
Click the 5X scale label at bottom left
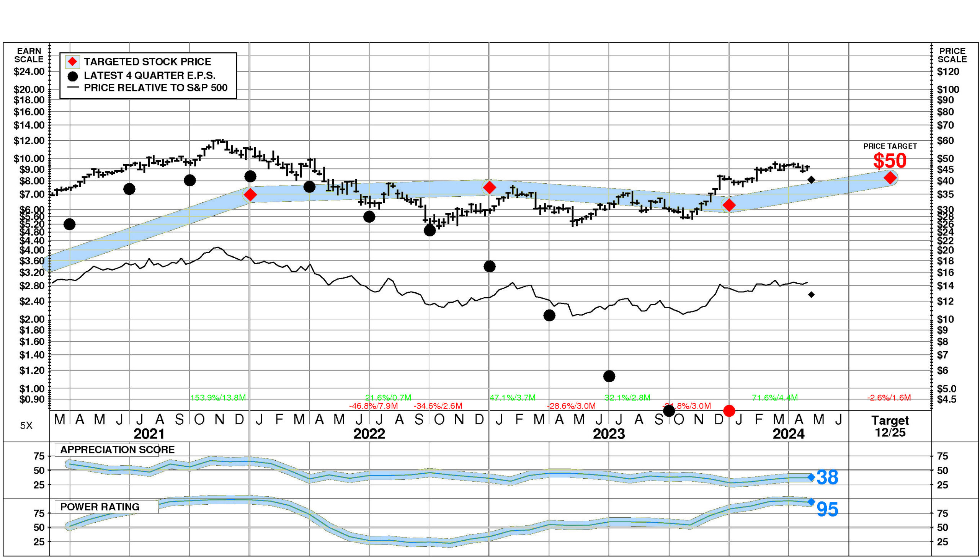point(26,425)
